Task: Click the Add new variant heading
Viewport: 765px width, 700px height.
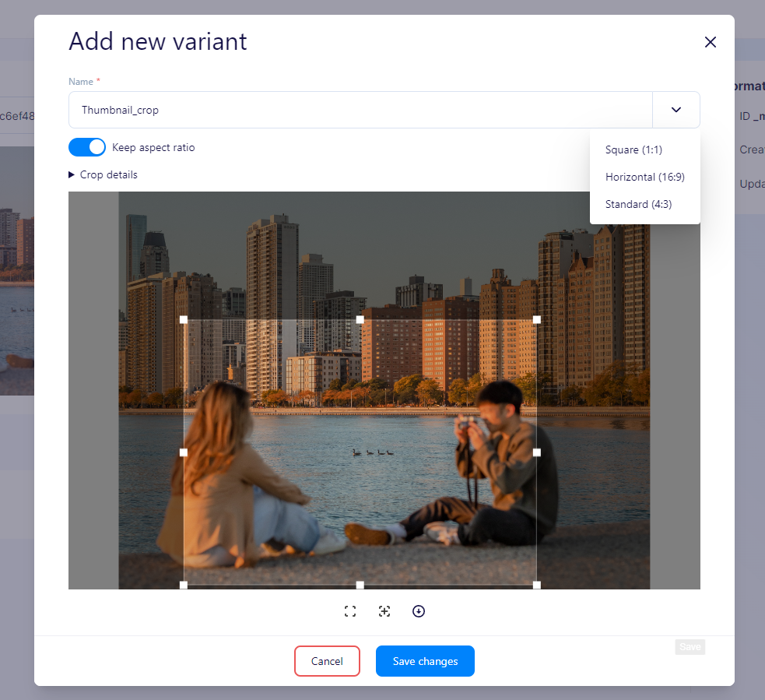Action: 157,41
